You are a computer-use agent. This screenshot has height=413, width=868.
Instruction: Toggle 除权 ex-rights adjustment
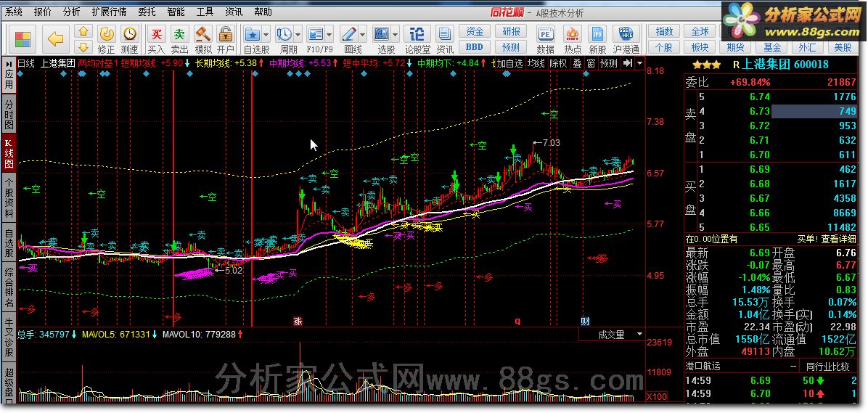click(x=558, y=63)
